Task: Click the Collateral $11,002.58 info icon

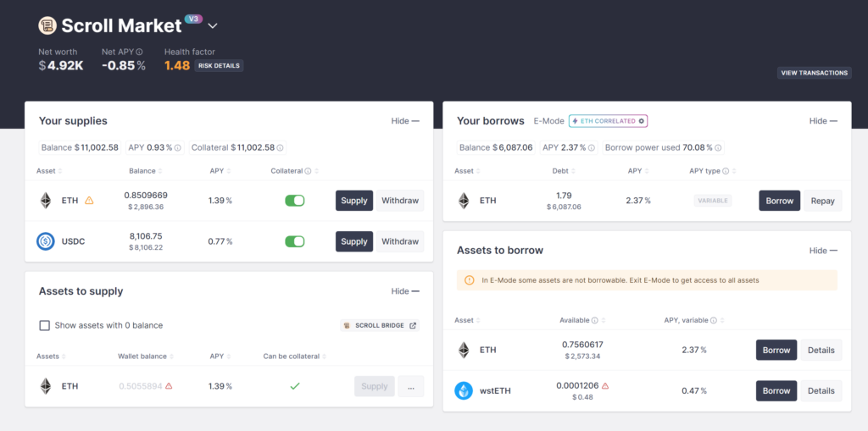Action: pos(280,147)
